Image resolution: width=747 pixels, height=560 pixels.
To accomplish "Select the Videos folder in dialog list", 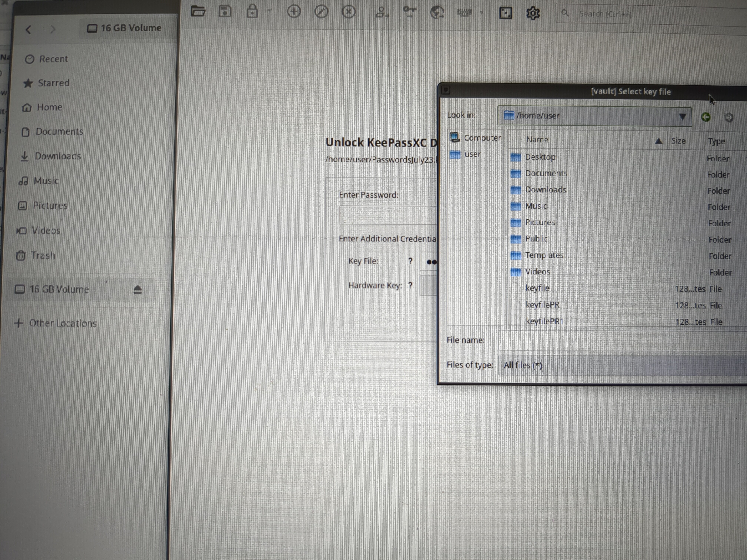I will coord(628,272).
